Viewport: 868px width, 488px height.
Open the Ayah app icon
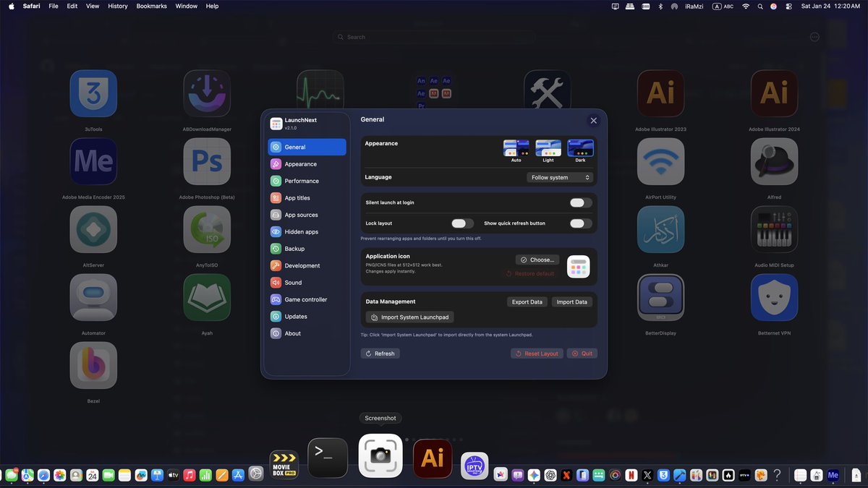tap(207, 297)
